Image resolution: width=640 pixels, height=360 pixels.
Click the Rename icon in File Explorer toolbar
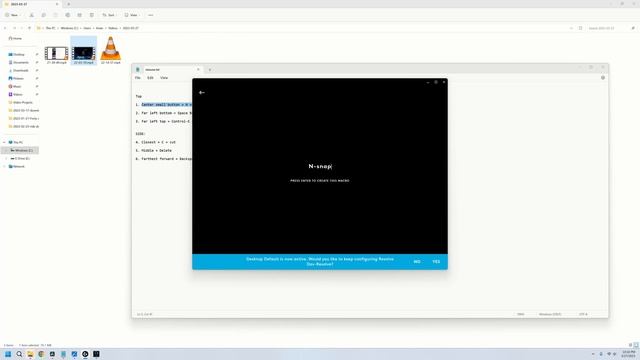(67, 15)
